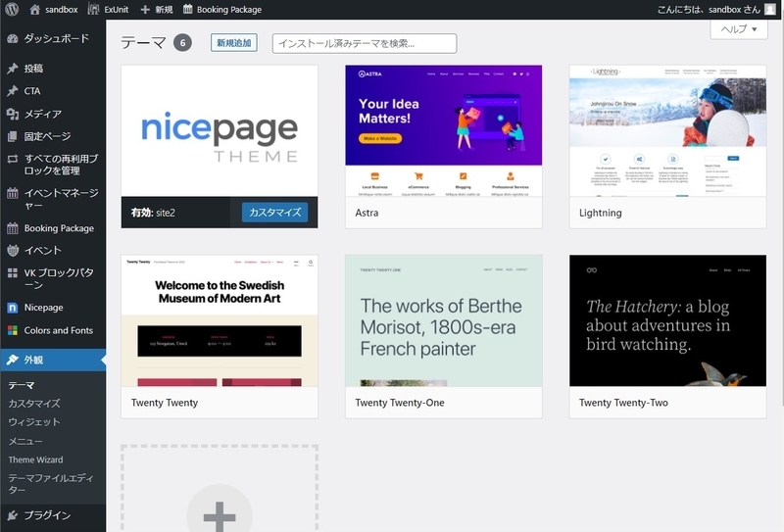Open the ヘルプ dropdown tab

(x=739, y=29)
